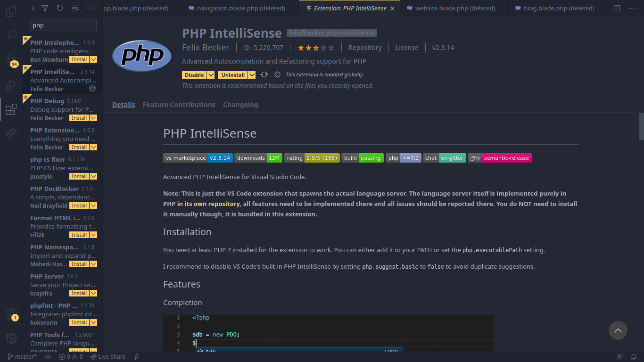This screenshot has width=644, height=362.
Task: Open the Search view in activity bar
Action: tap(11, 36)
